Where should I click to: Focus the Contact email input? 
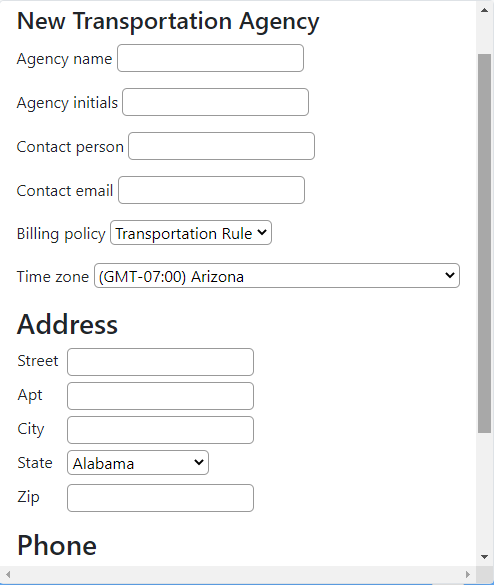click(x=211, y=190)
